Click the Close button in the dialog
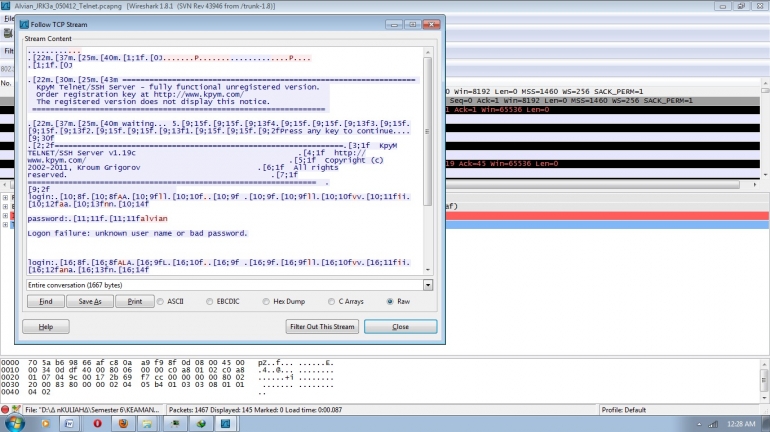The height and width of the screenshot is (432, 770). 400,327
